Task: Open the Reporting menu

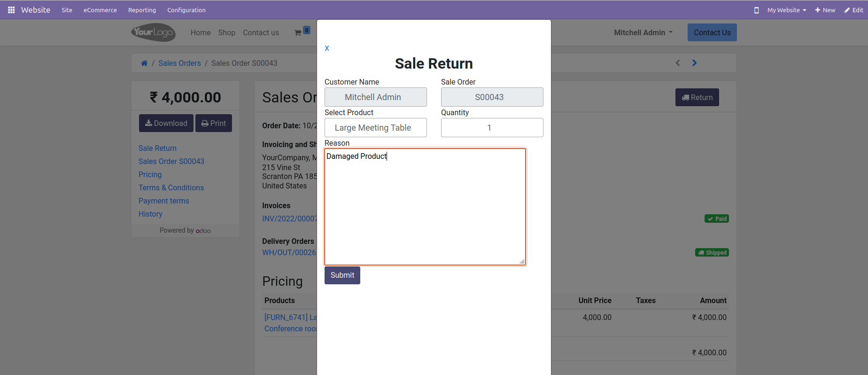Action: click(x=142, y=10)
